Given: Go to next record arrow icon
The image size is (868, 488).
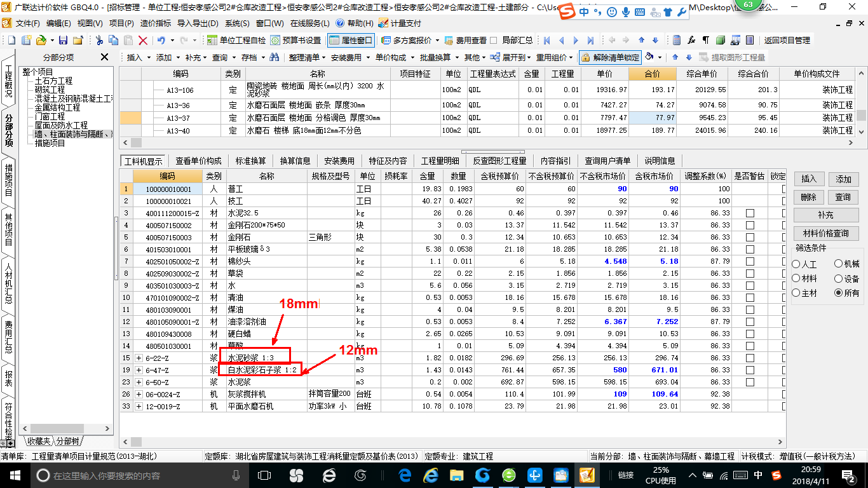Looking at the screenshot, I should pyautogui.click(x=576, y=40).
